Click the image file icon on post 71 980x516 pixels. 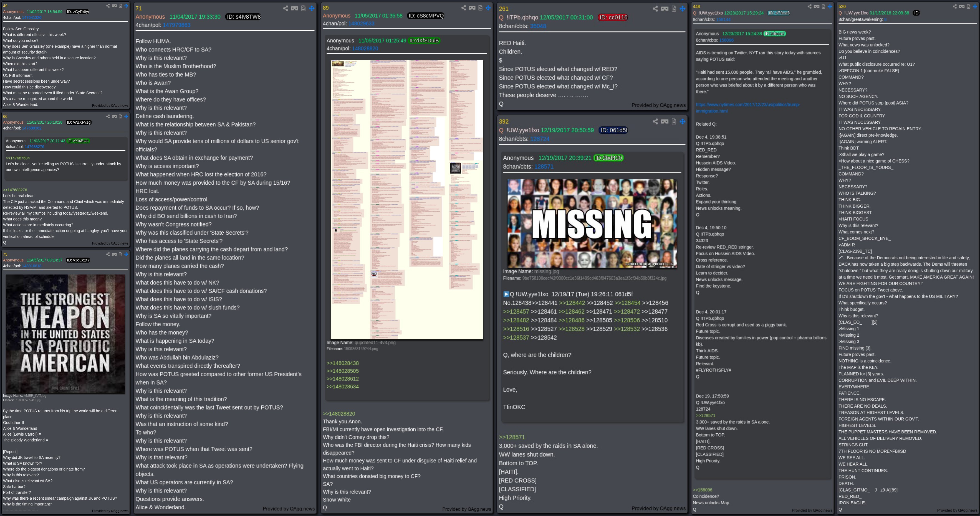pyautogui.click(x=303, y=8)
